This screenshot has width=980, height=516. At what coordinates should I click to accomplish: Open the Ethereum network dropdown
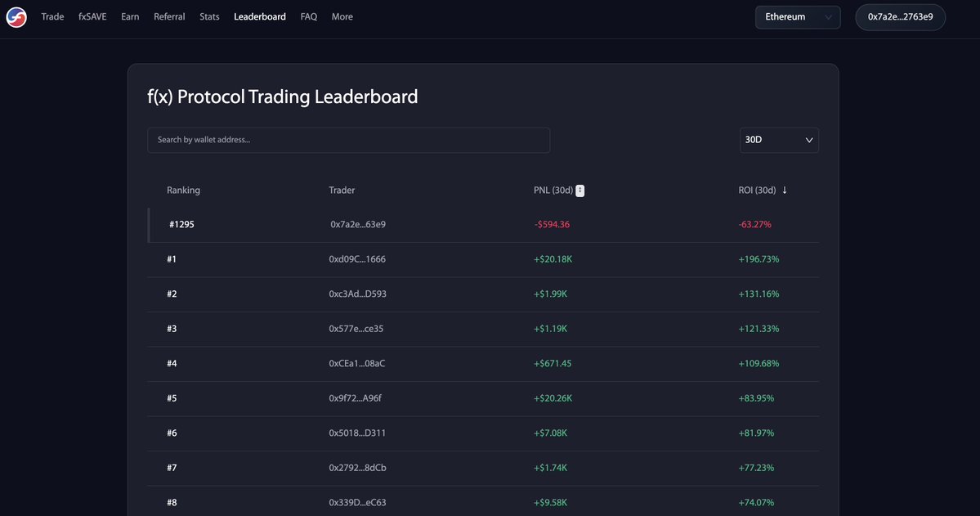[x=798, y=17]
